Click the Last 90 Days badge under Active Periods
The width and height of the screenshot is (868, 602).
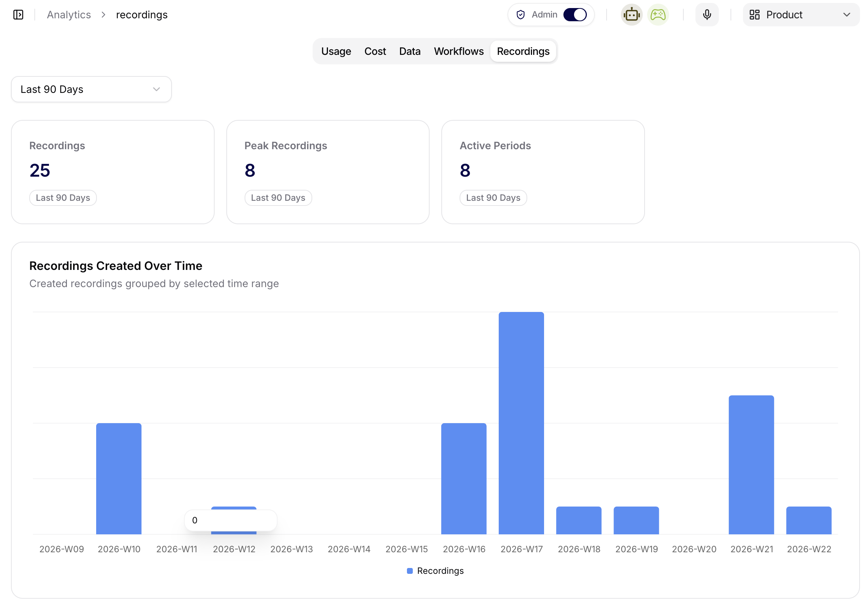click(x=493, y=197)
